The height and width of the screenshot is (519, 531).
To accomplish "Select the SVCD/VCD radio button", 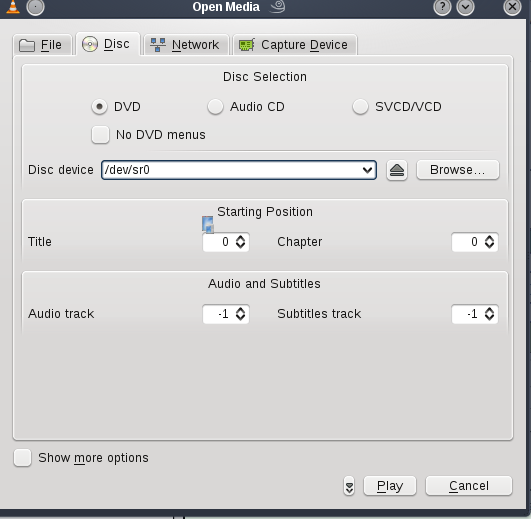I will [x=360, y=107].
